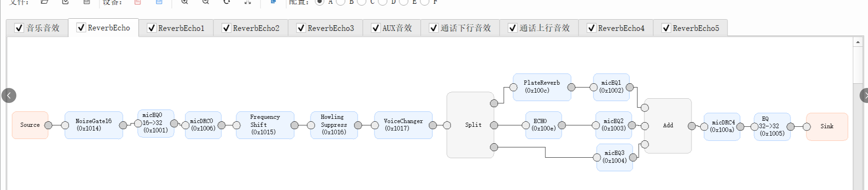Select the Sink node
Viewport: 868px width, 190px height.
tap(827, 126)
